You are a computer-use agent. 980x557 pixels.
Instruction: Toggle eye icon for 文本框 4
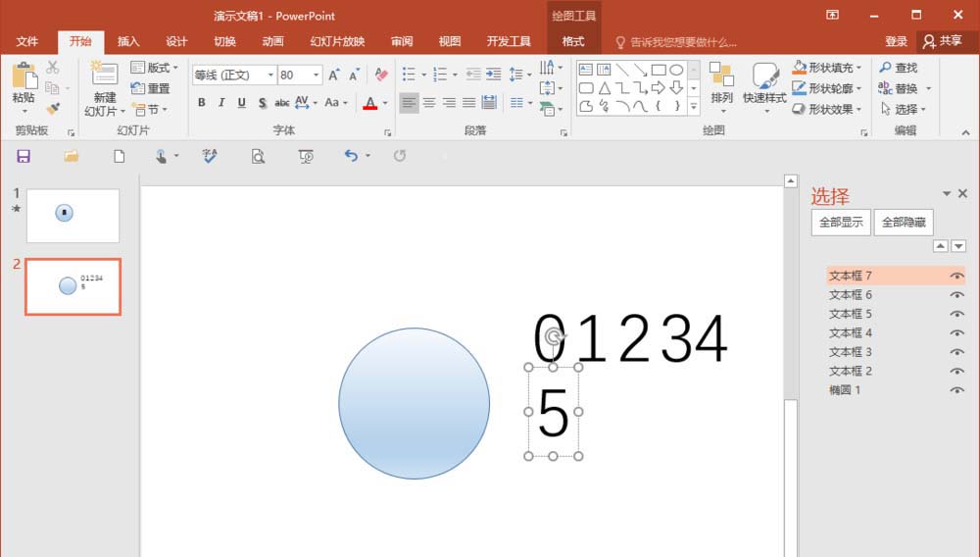coord(956,333)
